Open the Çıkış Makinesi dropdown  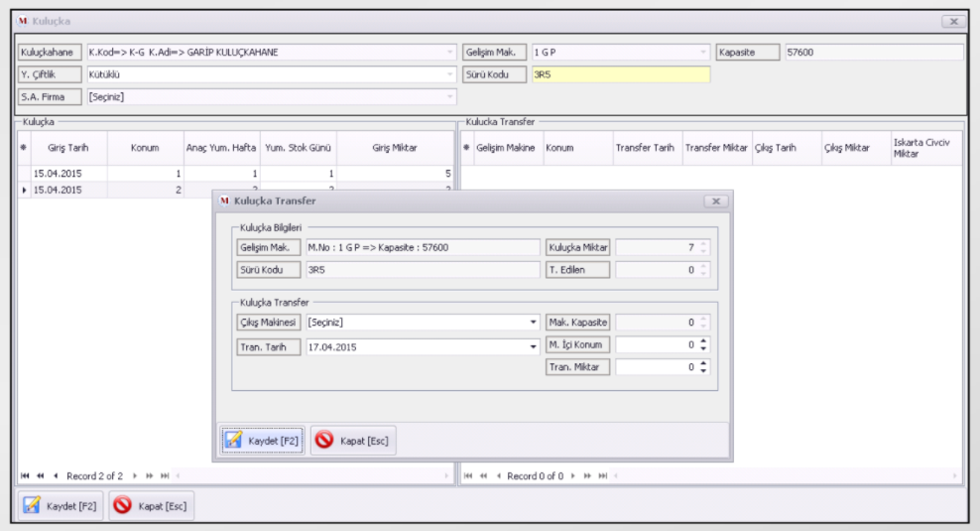[533, 323]
